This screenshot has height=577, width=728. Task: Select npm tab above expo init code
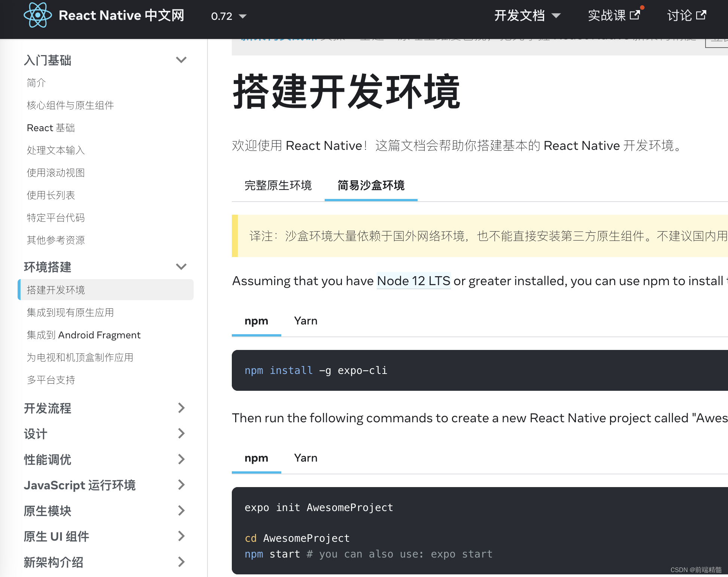coord(257,458)
